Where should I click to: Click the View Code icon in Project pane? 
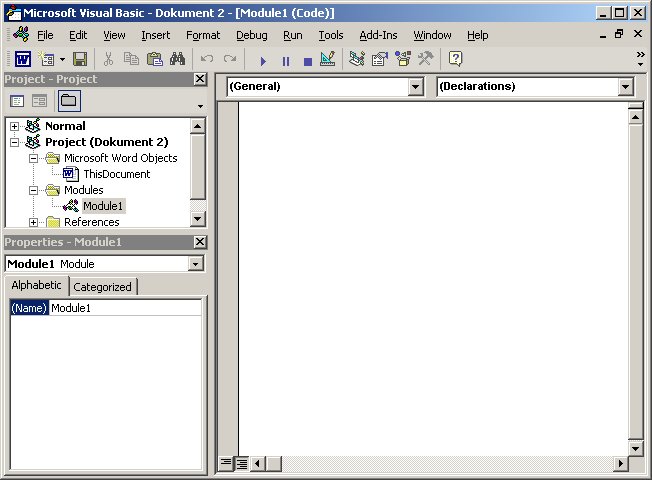pos(17,101)
